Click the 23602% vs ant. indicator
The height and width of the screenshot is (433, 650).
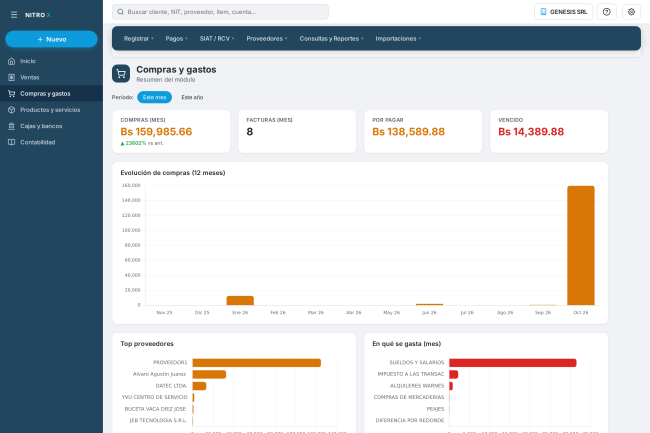coord(142,143)
